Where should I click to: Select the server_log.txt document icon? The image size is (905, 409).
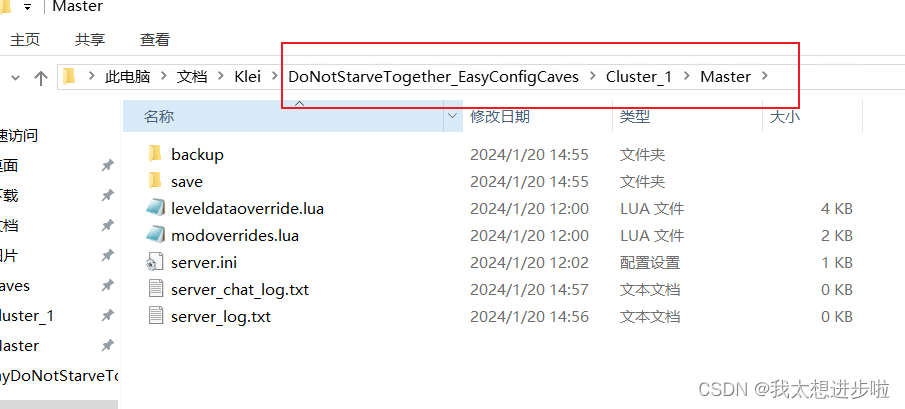[x=155, y=316]
